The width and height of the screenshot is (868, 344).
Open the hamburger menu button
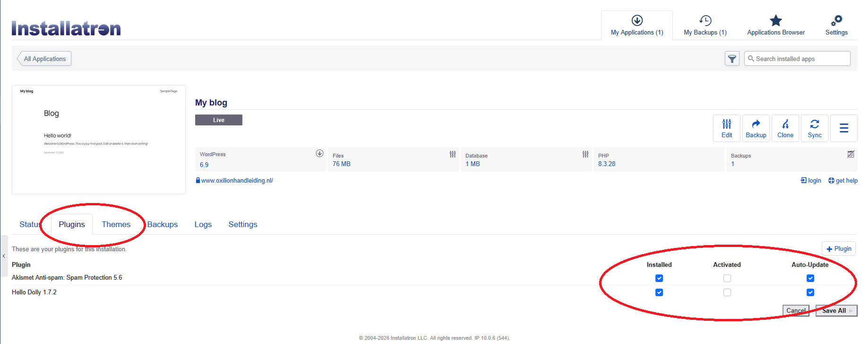(x=844, y=128)
